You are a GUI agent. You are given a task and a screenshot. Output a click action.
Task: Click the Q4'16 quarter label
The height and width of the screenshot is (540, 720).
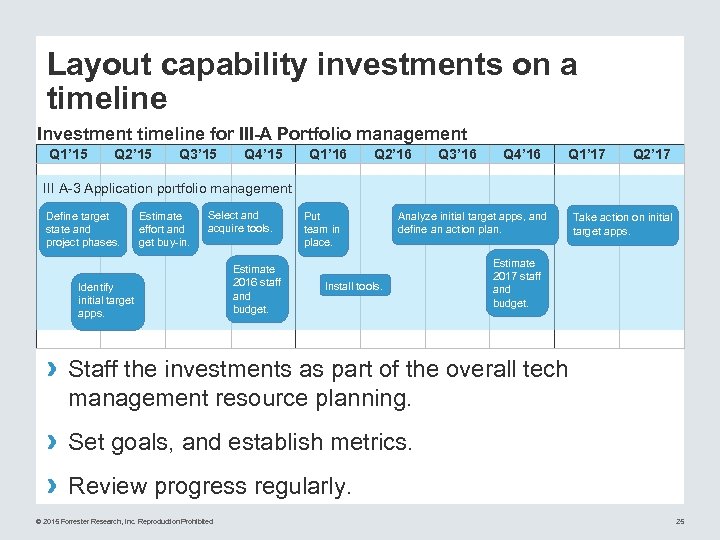click(522, 154)
